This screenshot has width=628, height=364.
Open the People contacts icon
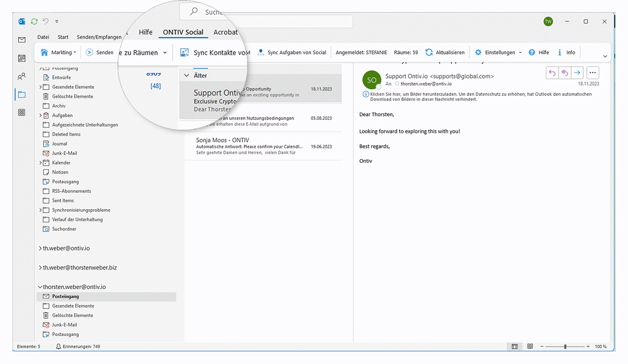click(x=22, y=77)
